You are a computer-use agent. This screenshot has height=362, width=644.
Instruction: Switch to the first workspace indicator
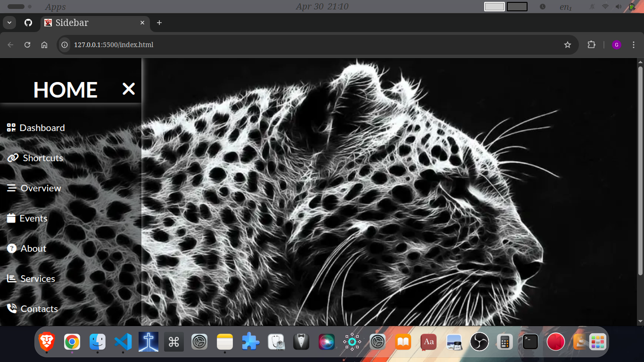pos(495,7)
